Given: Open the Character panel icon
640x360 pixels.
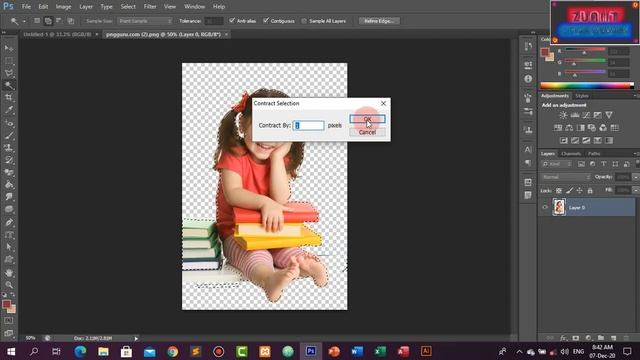Looking at the screenshot, I should click(528, 149).
